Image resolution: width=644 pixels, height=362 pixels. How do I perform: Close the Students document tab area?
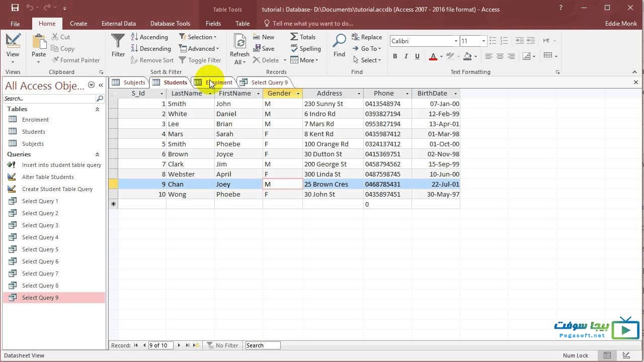(635, 82)
